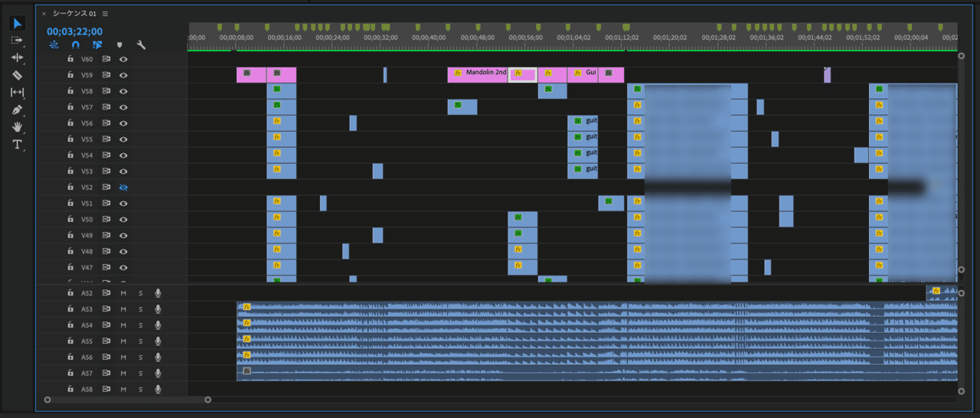This screenshot has height=418, width=980.
Task: Click fx badge on A52 clip
Action: [x=936, y=291]
